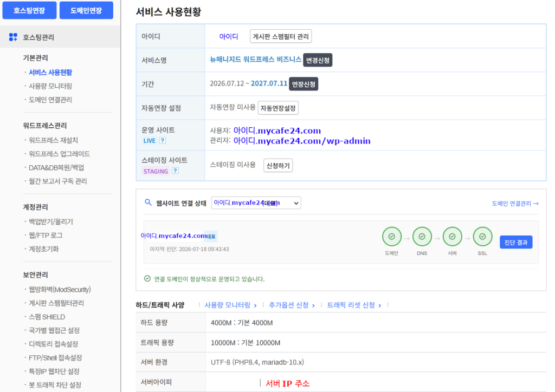Click 신청하기 for staging site
Viewport: 555px width, 392px height.
click(x=278, y=166)
